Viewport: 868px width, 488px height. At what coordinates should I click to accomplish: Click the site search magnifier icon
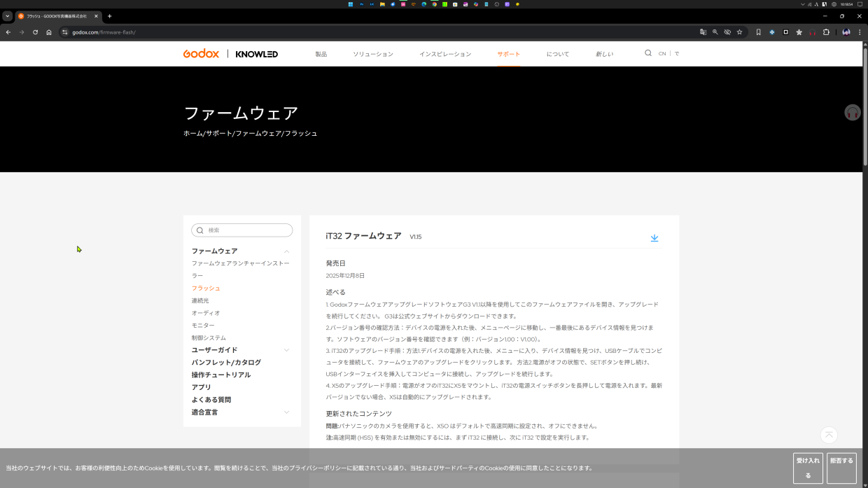click(648, 53)
